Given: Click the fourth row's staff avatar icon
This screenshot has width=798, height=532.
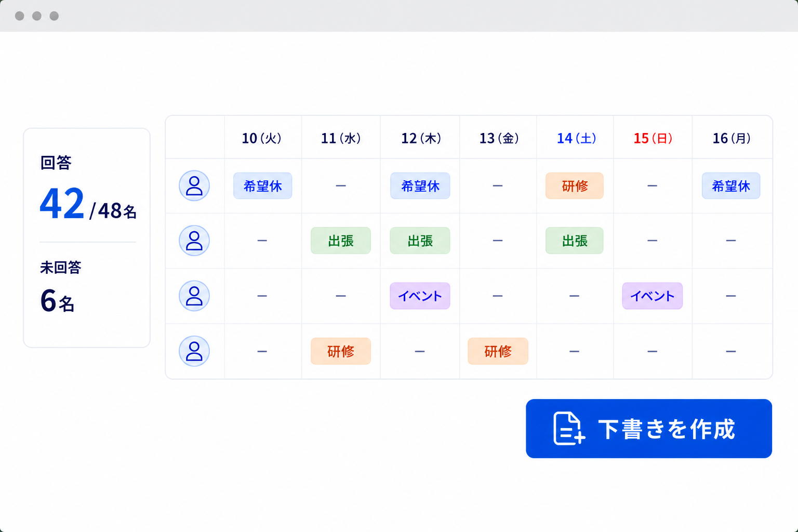Looking at the screenshot, I should pos(194,351).
